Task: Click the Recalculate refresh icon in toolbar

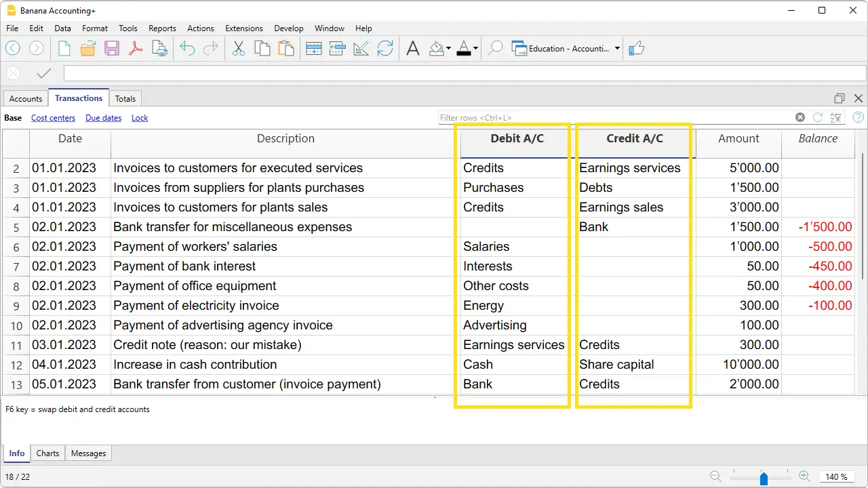Action: tap(385, 48)
